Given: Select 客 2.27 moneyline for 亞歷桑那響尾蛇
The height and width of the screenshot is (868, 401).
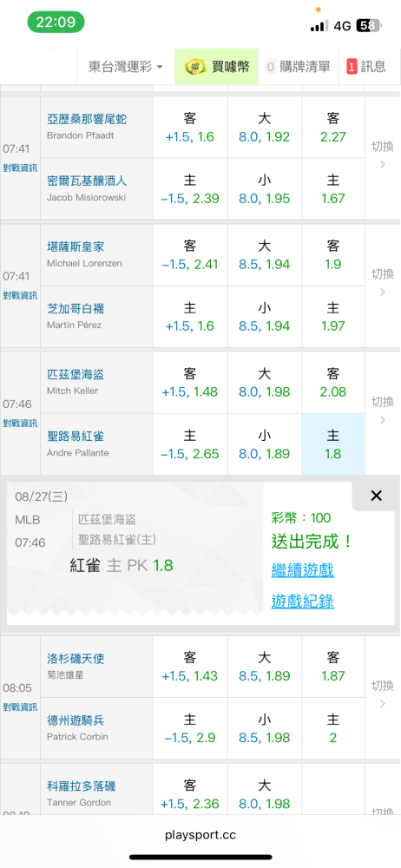Looking at the screenshot, I should point(333,128).
